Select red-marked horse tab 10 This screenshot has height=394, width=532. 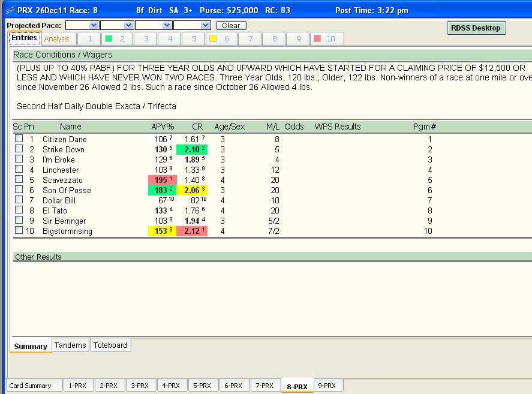click(x=327, y=39)
